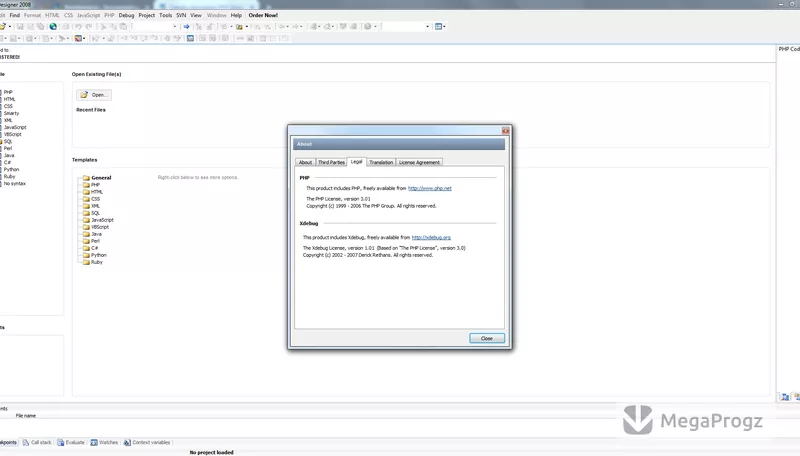Viewport: 800px width, 456px height.
Task: Open the View menu
Action: (196, 15)
